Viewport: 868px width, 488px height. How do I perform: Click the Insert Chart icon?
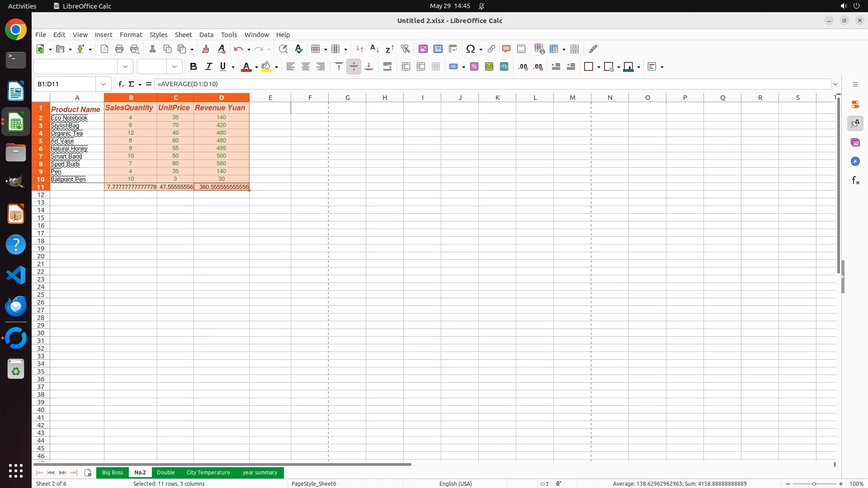click(438, 49)
